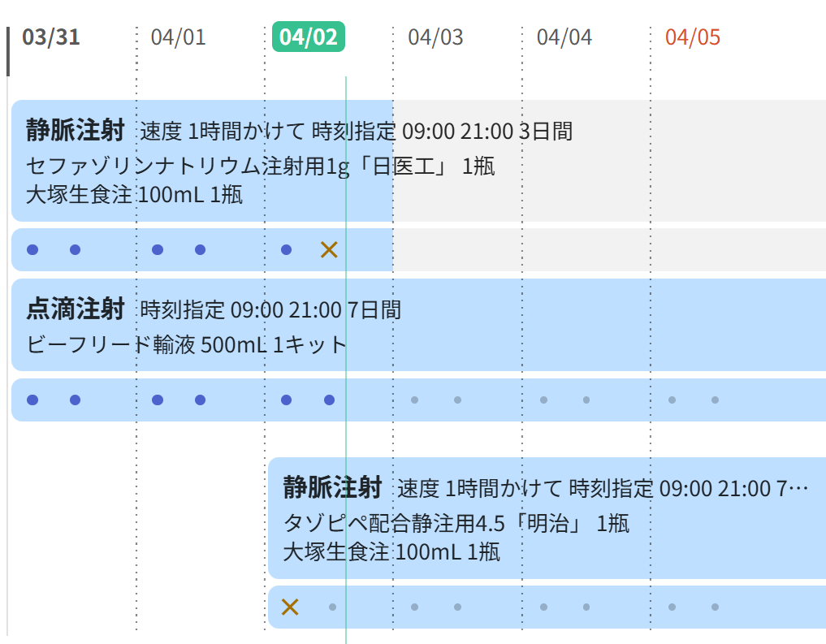Click the 04/02 morning dot in cefazolin row
Viewport: 826px width, 644px height.
(286, 249)
